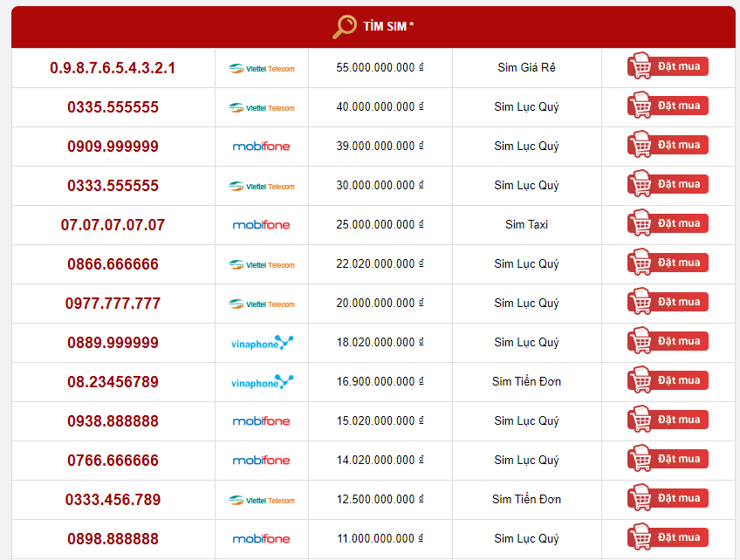740x560 pixels.
Task: Open SIM number 0333.456.789
Action: pyautogui.click(x=113, y=500)
